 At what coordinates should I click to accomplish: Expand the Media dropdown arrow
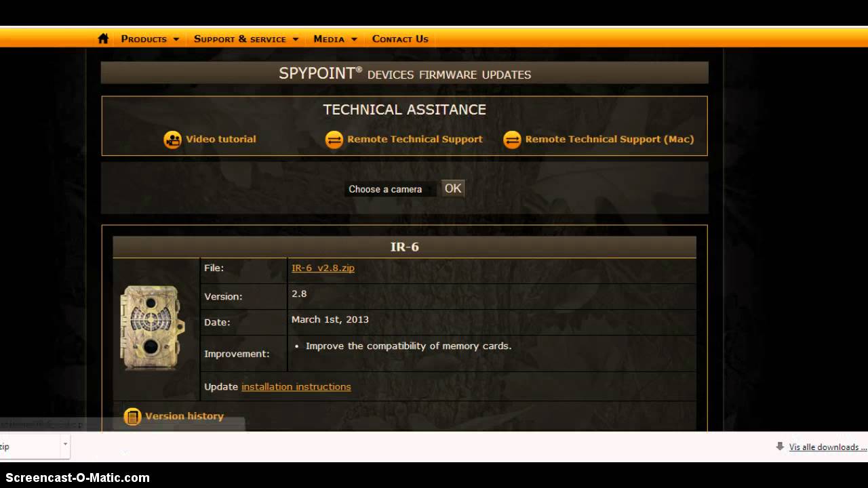pos(354,39)
